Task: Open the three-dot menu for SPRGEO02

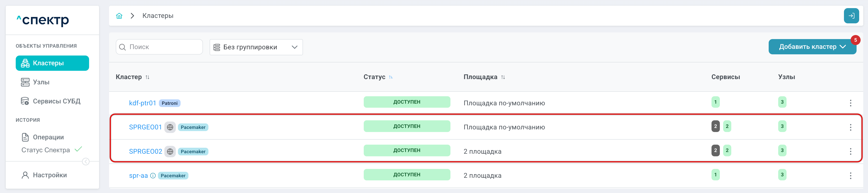Action: 850,152
